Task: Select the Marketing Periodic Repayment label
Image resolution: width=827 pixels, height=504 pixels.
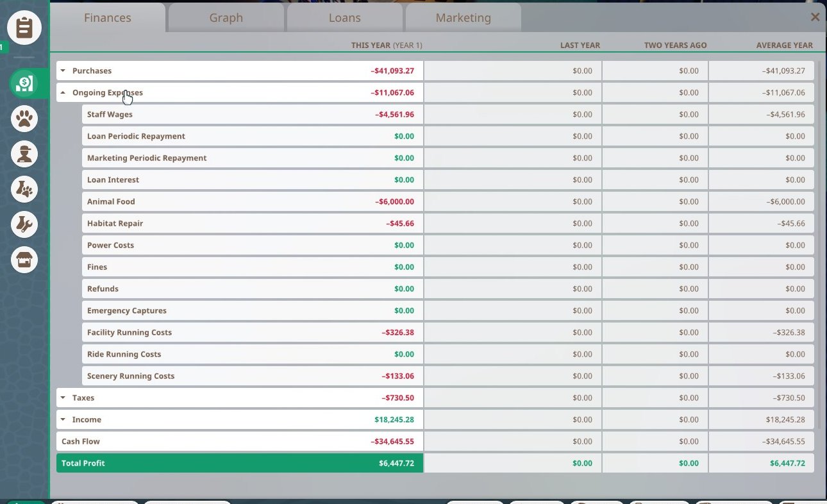Action: click(147, 158)
